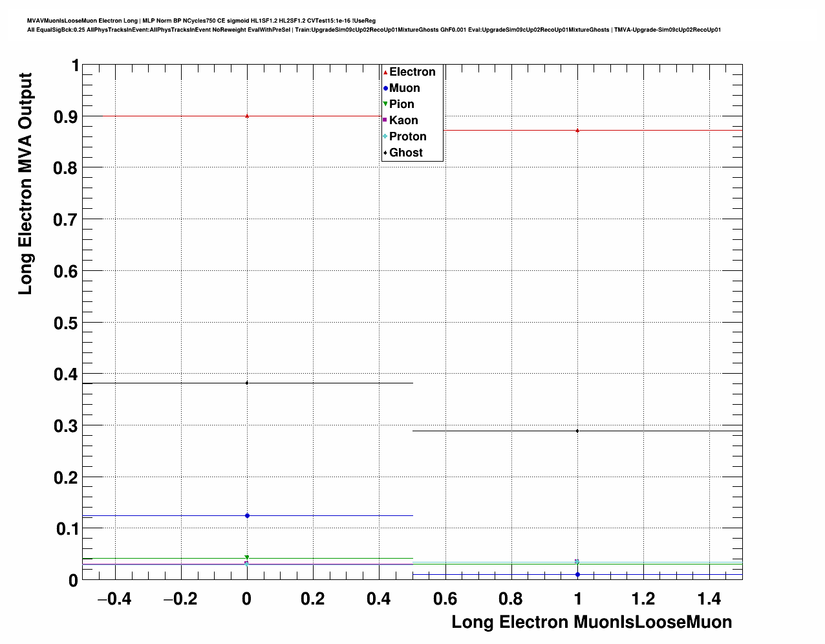Select the "Ghost" legend label text
Image resolution: width=825 pixels, height=644 pixels.
pos(406,153)
